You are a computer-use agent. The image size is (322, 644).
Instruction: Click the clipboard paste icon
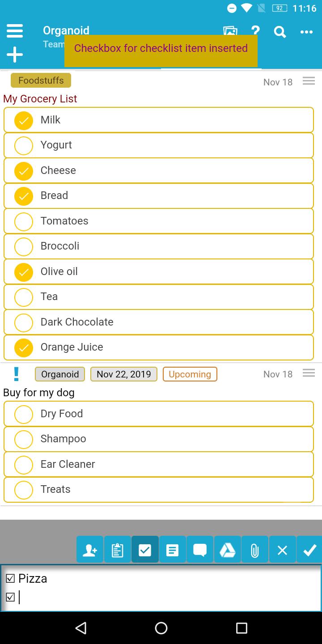[117, 549]
